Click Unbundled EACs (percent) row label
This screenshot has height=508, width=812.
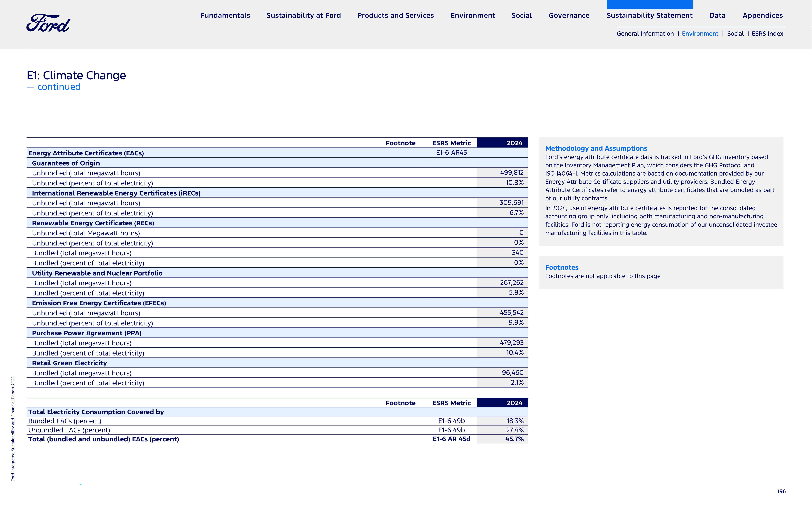pyautogui.click(x=69, y=430)
